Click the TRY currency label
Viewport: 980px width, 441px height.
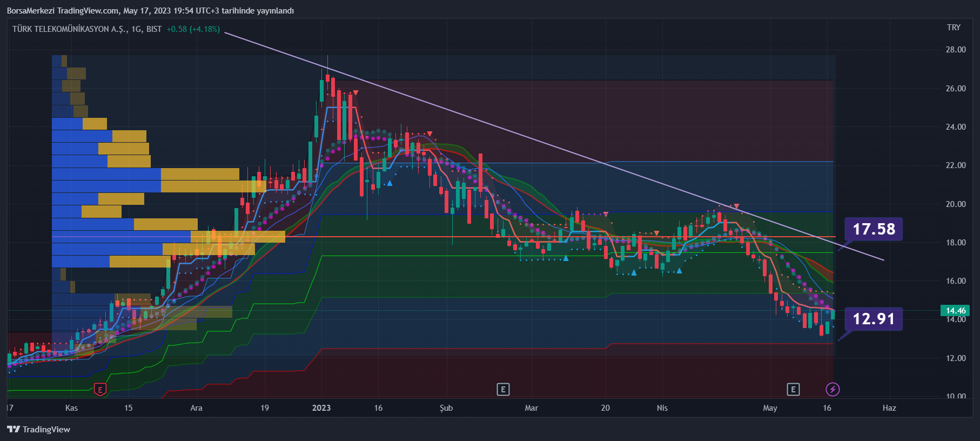[x=954, y=28]
